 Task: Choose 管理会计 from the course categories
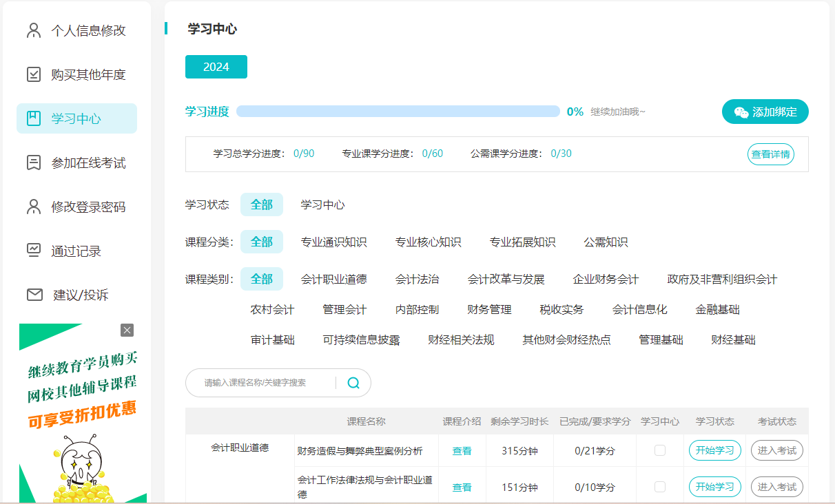(344, 309)
